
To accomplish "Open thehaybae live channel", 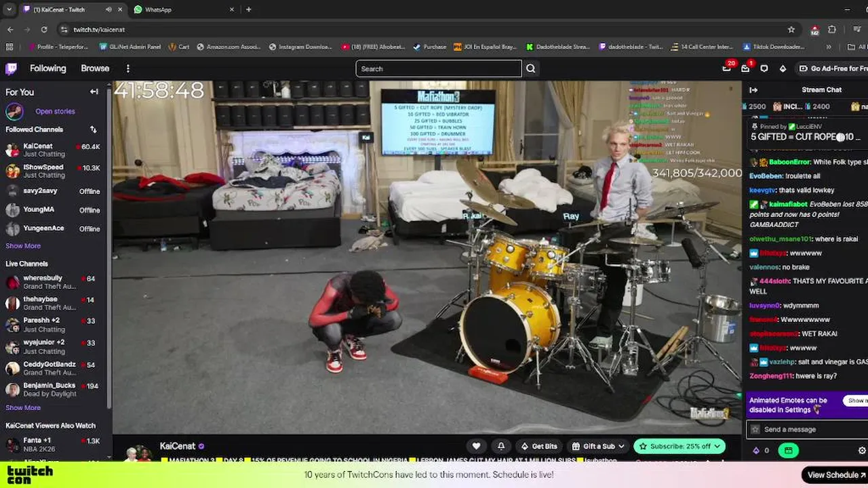I will (x=53, y=303).
